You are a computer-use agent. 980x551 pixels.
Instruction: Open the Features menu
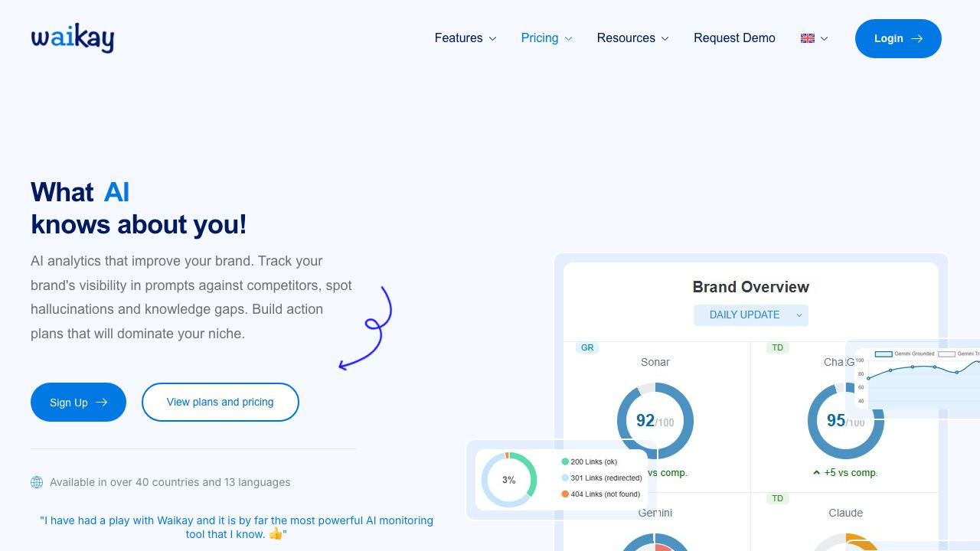coord(465,38)
